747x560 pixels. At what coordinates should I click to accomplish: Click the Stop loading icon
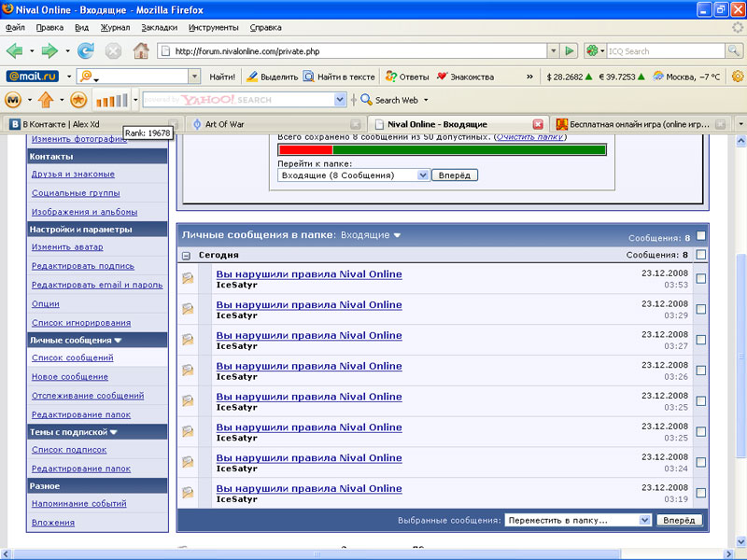(x=114, y=50)
